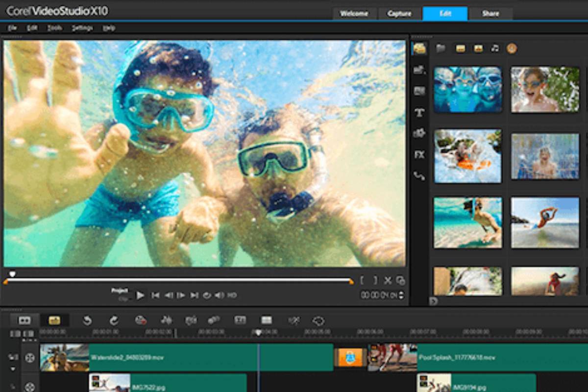Open the Instant Project templates panel

pos(419,70)
